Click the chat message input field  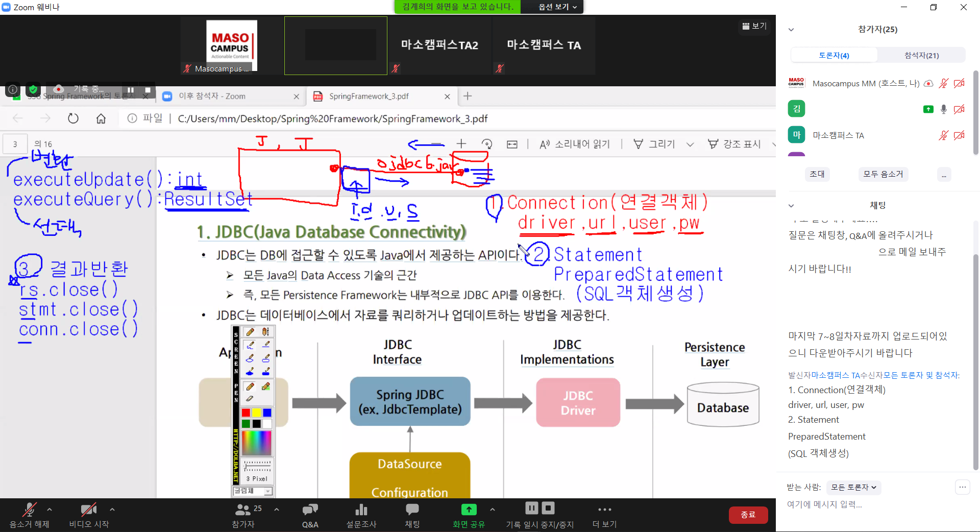click(868, 504)
